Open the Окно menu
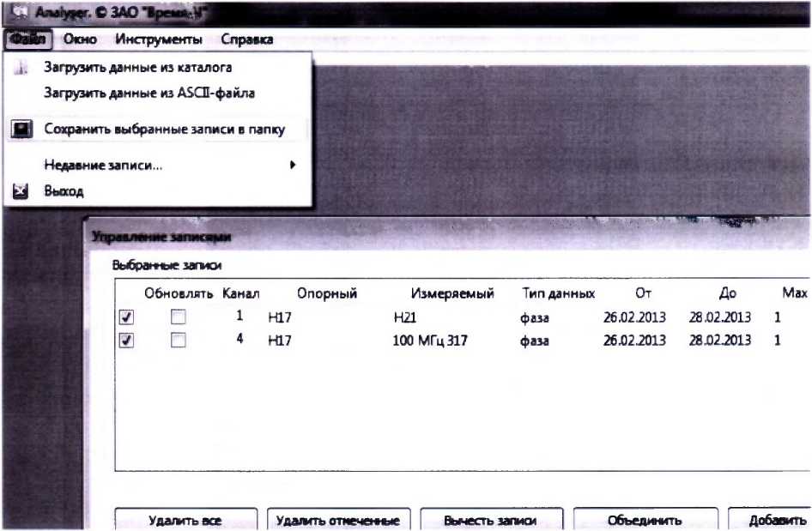Viewport: 812px width, 531px height. click(x=80, y=39)
